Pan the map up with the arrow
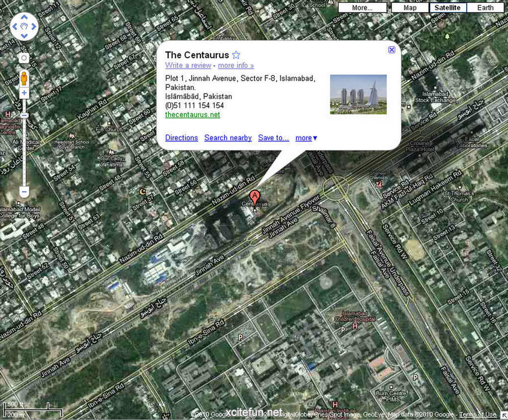 click(x=24, y=17)
